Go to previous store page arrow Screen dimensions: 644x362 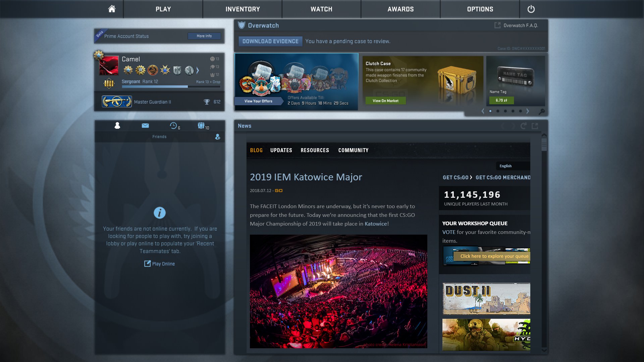[x=483, y=111]
